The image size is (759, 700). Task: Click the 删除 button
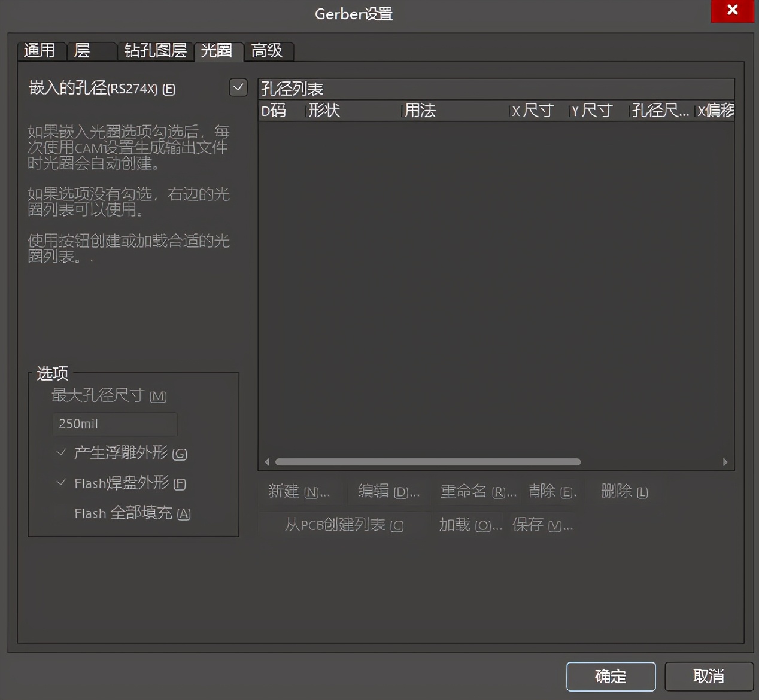pos(624,491)
